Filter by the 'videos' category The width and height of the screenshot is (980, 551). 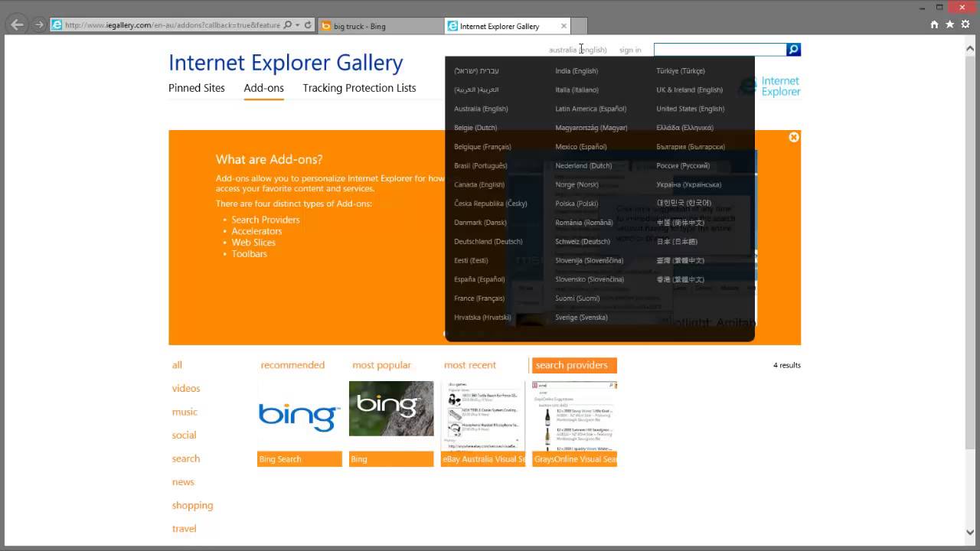coord(186,389)
